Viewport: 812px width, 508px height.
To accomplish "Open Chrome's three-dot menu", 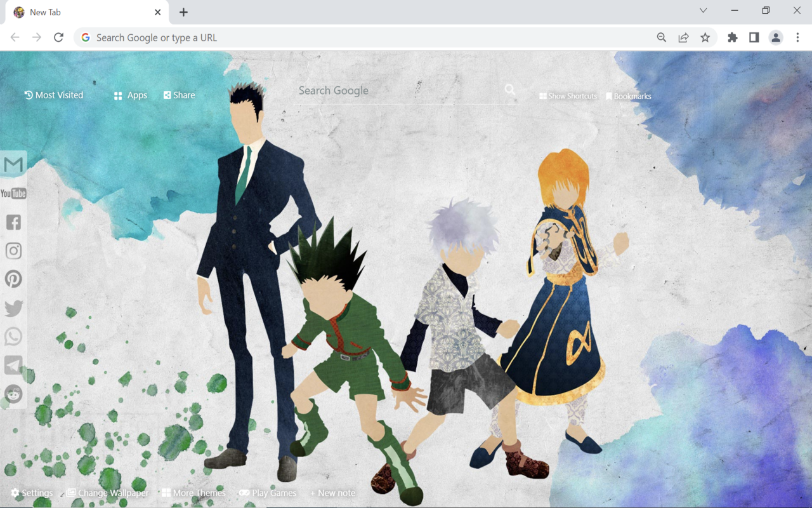I will coord(797,37).
